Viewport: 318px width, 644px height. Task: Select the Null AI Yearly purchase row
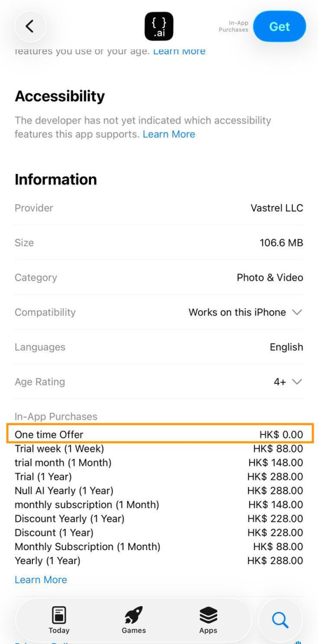(159, 490)
